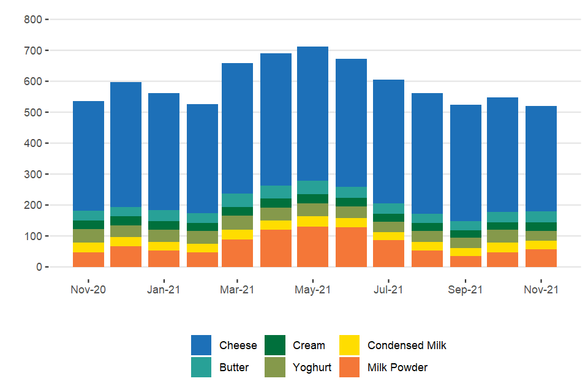Click the orange Milk Powder segment of May-21 bar
This screenshot has height=392, width=588.
click(x=312, y=247)
